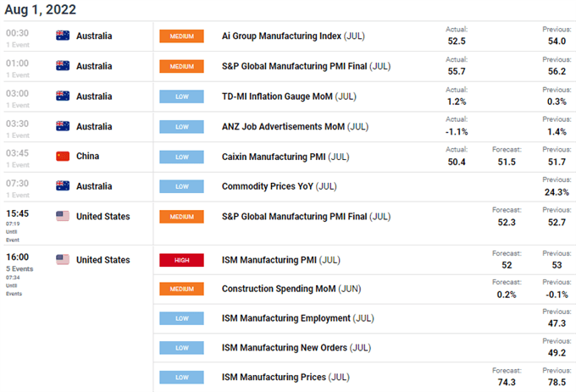Click the United States flag at 16:00

click(62, 260)
